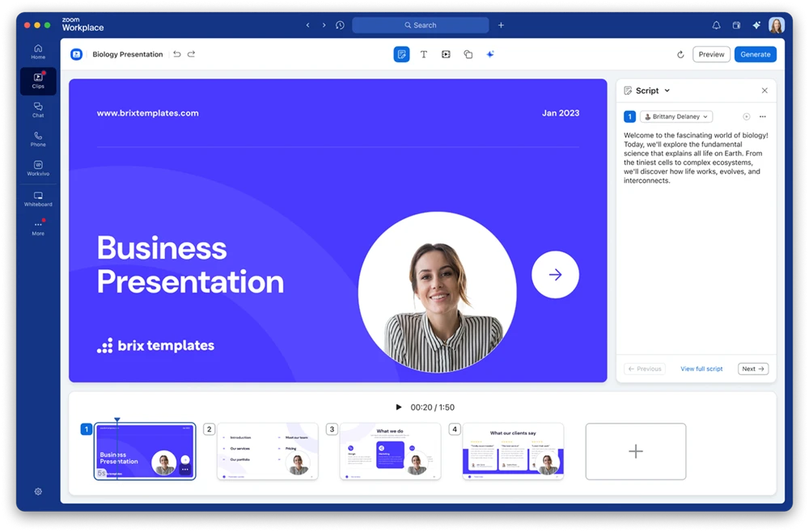
Task: Open the AI sparkle tool in toolbar
Action: 490,54
